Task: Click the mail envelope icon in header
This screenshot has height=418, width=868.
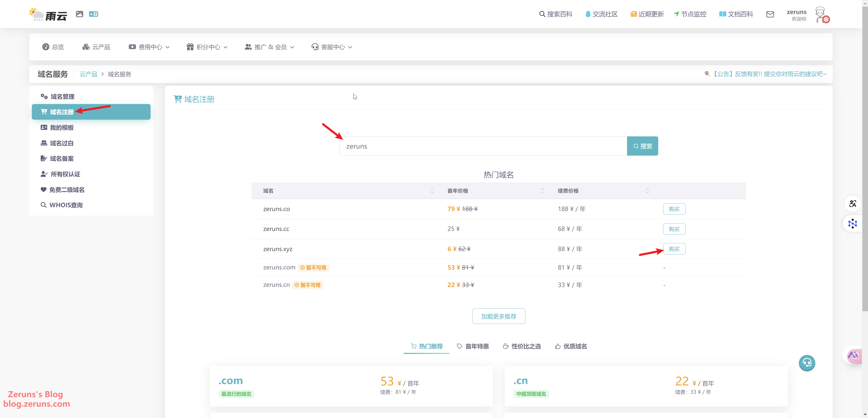Action: point(770,14)
